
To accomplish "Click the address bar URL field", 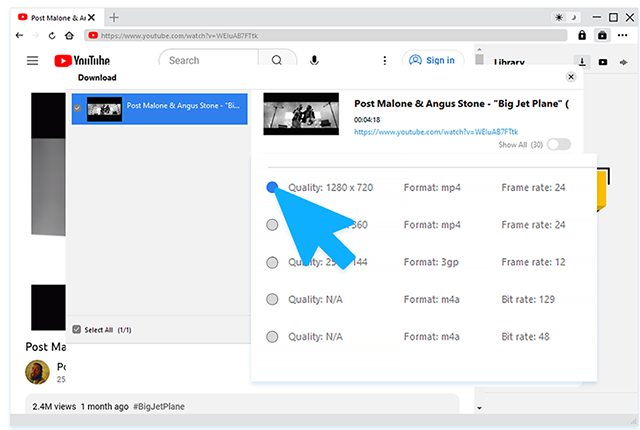I will 326,35.
